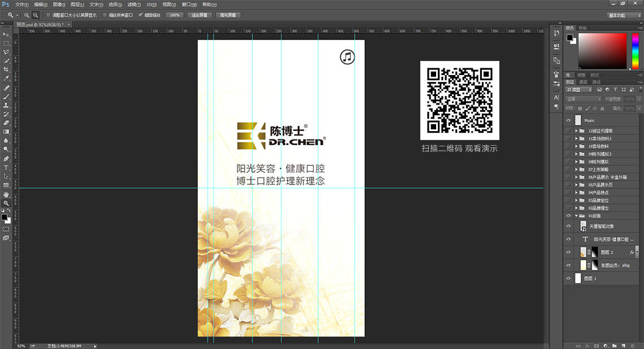Screen dimensions: 644x349
Task: Open the 滤镜 menu
Action: pos(134,5)
